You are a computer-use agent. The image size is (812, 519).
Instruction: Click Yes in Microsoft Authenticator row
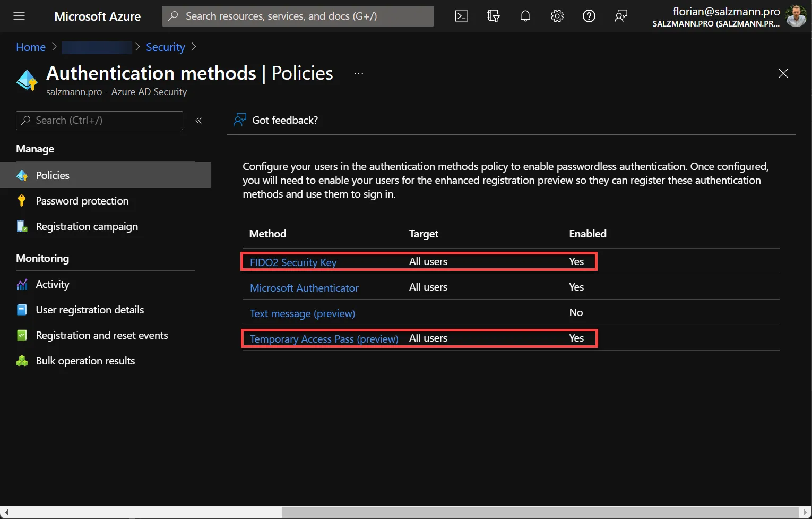(576, 287)
